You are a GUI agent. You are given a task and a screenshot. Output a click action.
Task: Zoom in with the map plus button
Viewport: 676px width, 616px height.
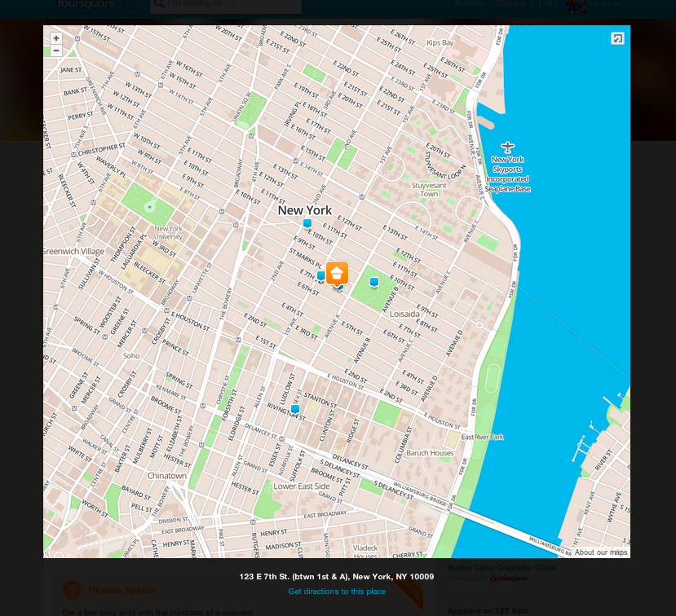pyautogui.click(x=56, y=38)
